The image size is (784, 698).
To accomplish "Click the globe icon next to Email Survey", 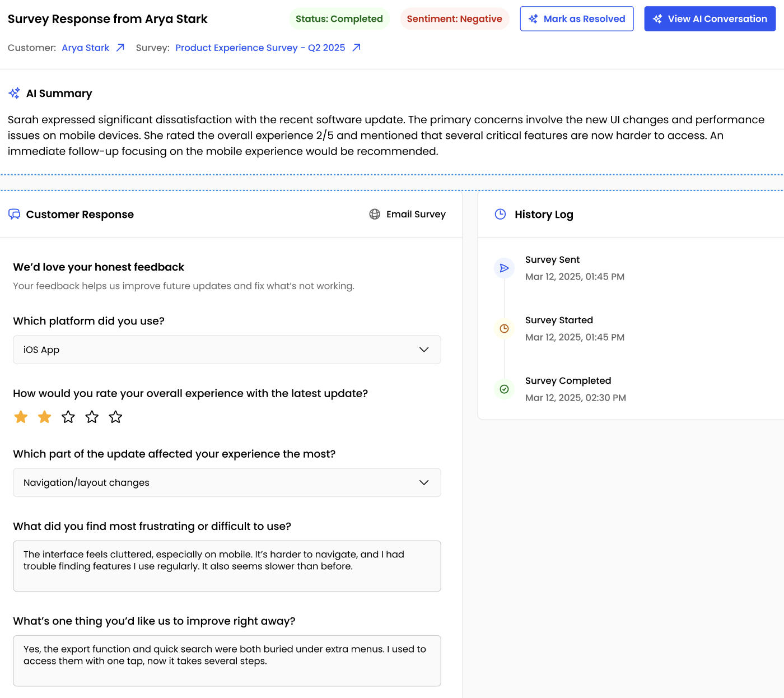I will pyautogui.click(x=374, y=214).
